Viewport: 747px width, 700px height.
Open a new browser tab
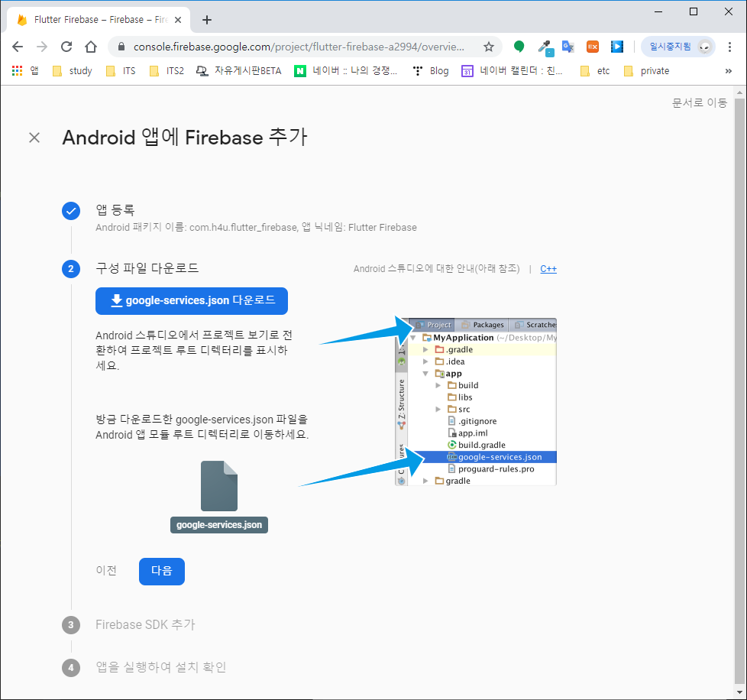click(207, 20)
